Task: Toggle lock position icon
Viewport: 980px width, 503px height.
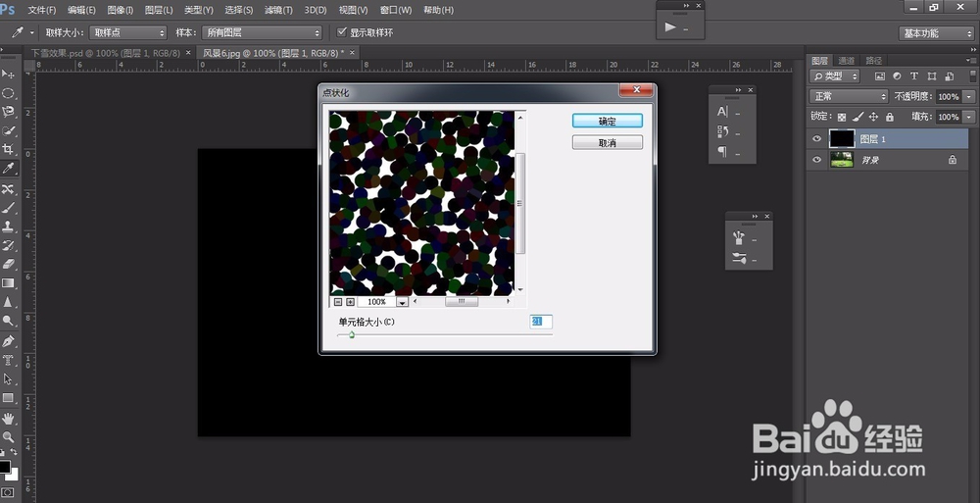Action: tap(874, 117)
